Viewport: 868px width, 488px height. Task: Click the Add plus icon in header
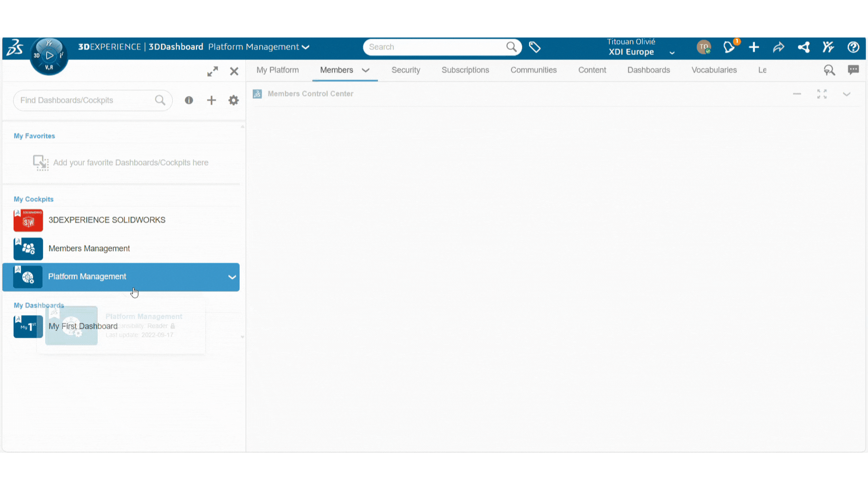pos(754,47)
